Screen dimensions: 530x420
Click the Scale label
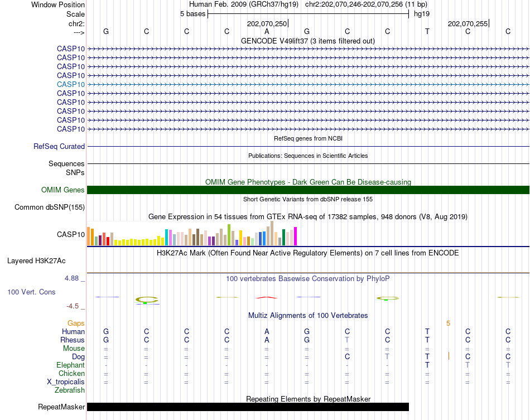pos(75,14)
